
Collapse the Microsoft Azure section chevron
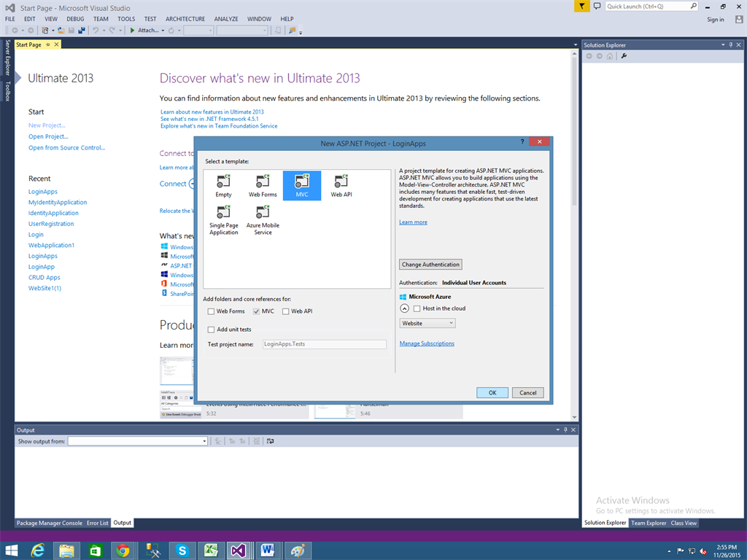click(404, 308)
